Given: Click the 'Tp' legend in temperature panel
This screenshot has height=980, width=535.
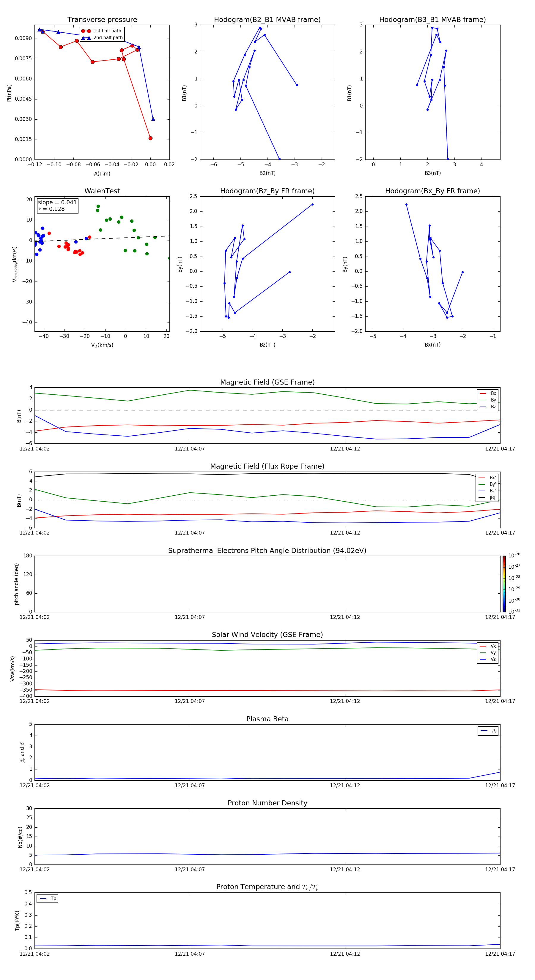Looking at the screenshot, I should coord(48,899).
